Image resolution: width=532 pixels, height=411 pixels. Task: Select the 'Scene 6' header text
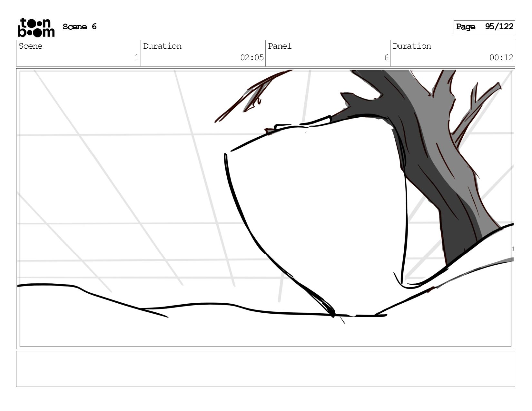pos(80,27)
